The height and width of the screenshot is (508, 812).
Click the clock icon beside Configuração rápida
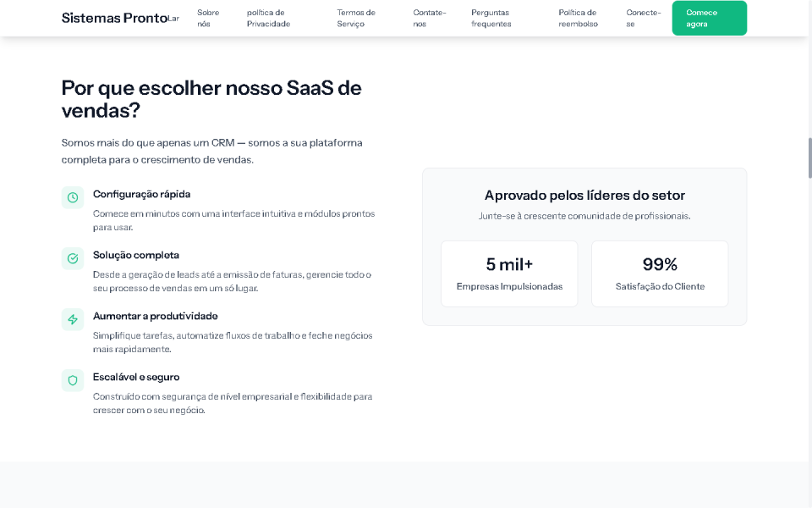coord(72,197)
